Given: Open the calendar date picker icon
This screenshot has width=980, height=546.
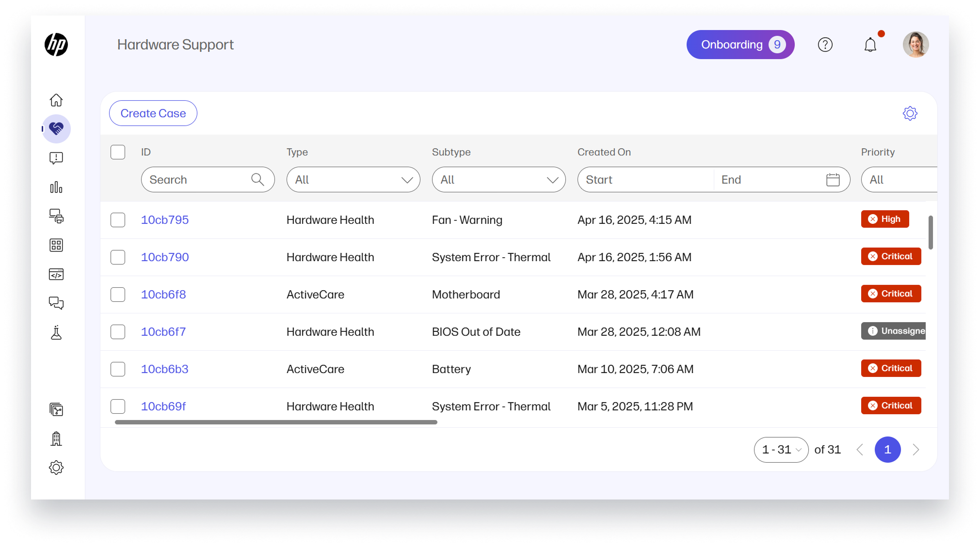Looking at the screenshot, I should click(x=833, y=180).
